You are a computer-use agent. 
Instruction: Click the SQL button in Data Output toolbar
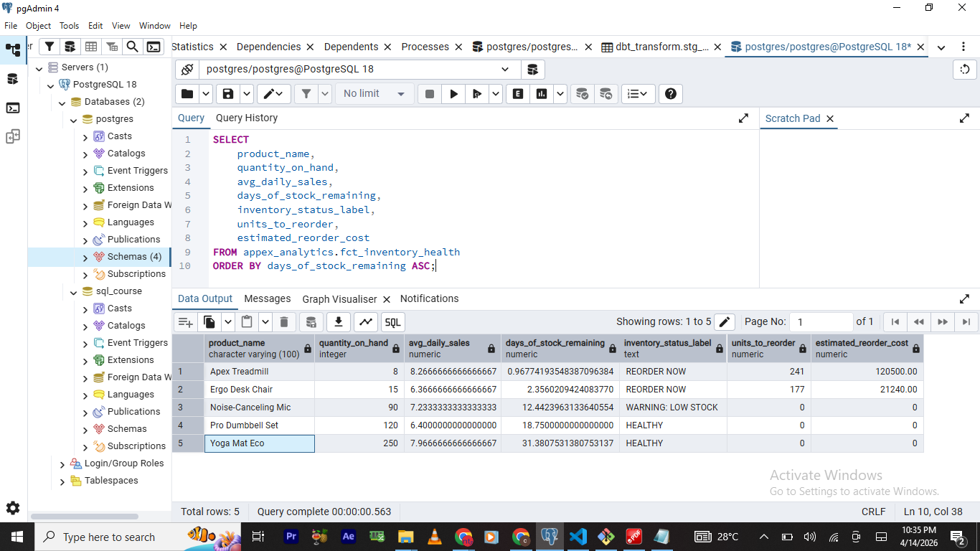(392, 322)
